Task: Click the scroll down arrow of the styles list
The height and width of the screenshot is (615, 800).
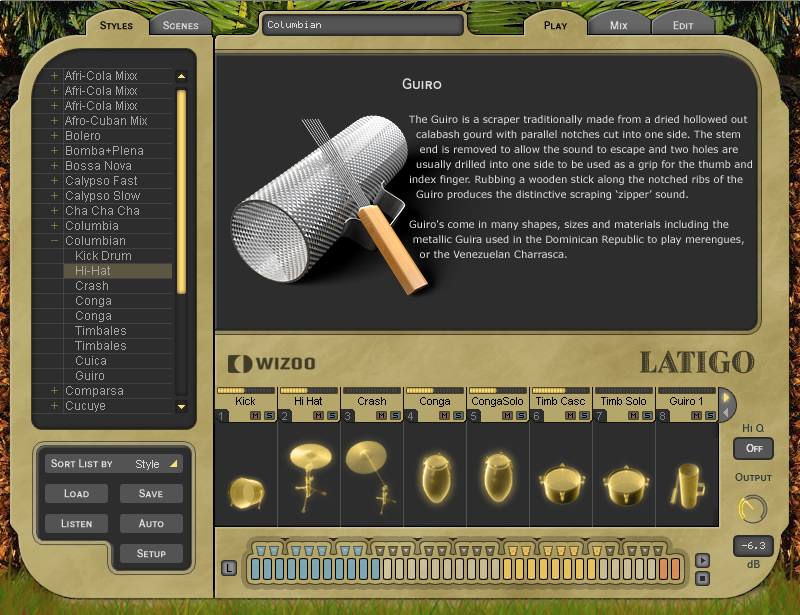Action: click(181, 407)
